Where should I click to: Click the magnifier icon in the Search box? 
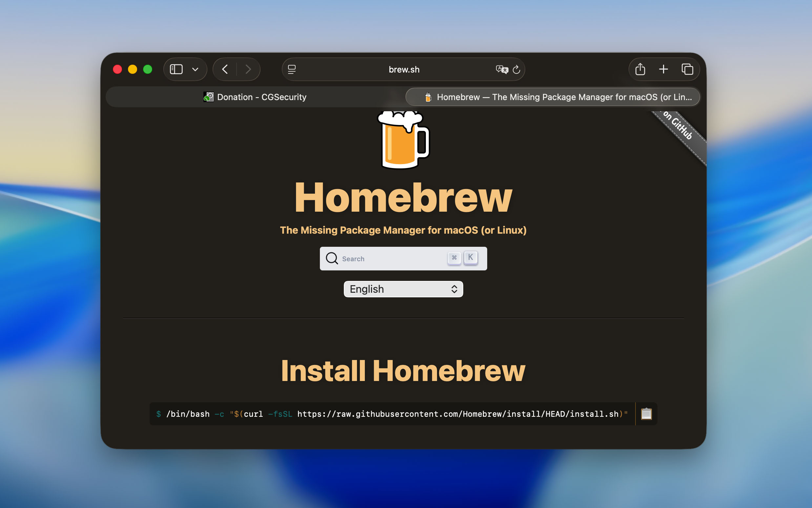(332, 258)
